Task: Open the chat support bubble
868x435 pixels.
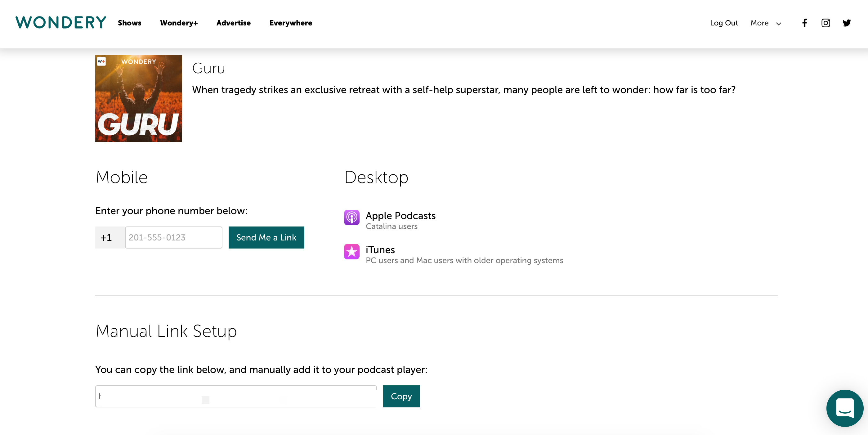Action: click(x=844, y=408)
